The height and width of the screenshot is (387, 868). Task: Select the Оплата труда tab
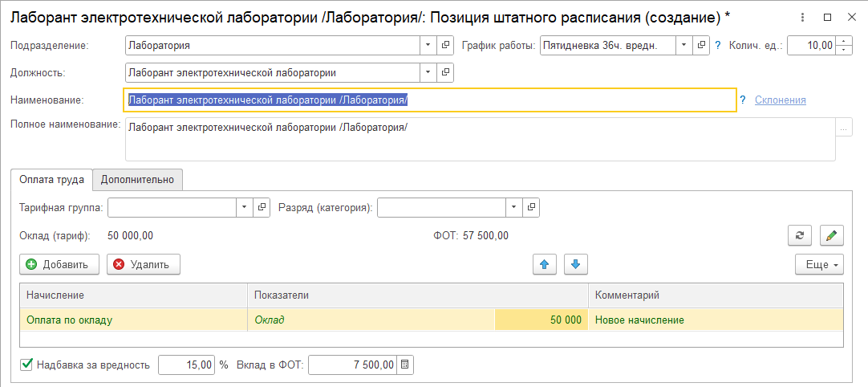coord(51,180)
